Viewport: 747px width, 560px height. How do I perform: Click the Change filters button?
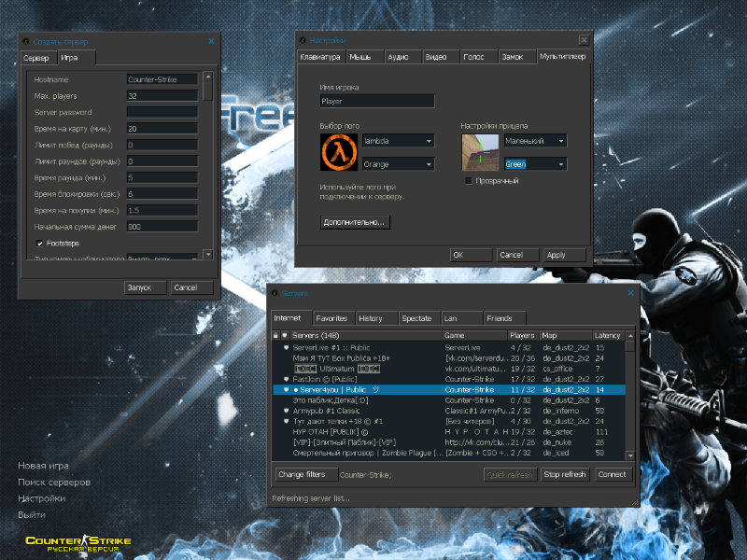[306, 474]
